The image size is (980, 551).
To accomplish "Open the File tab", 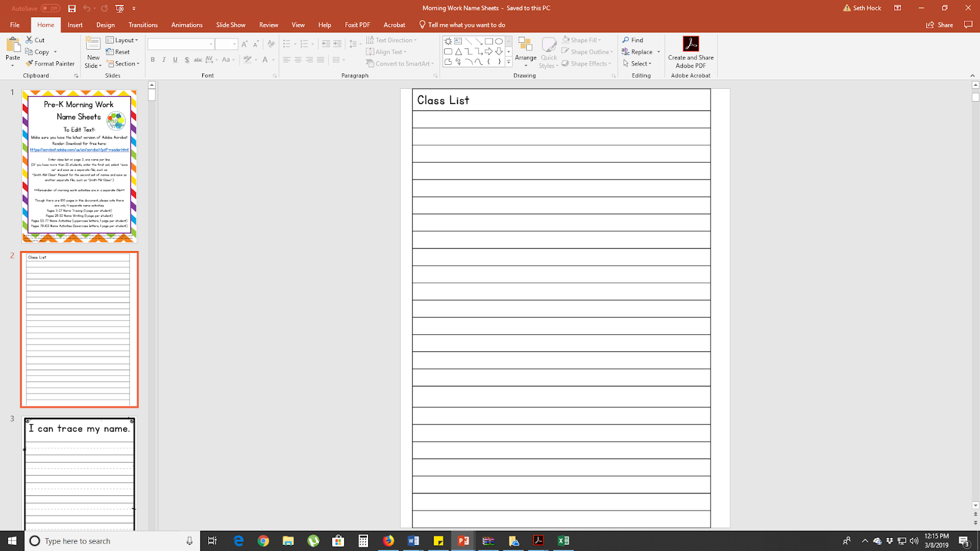I will (x=15, y=25).
